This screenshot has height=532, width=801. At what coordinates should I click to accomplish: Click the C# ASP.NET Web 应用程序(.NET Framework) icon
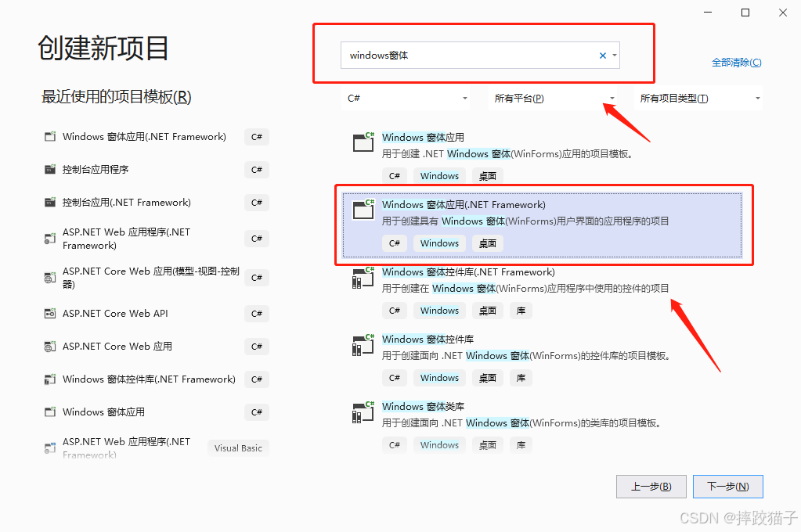(x=50, y=239)
